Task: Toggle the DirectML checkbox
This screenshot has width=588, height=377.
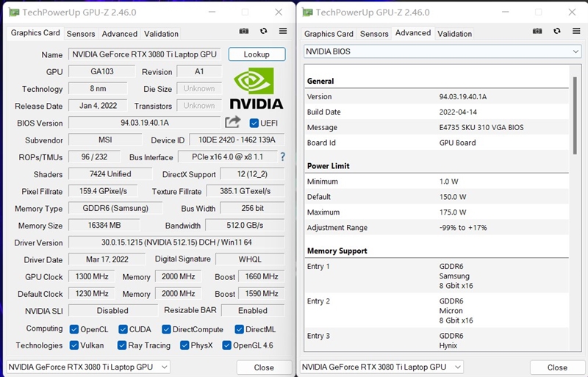Action: pyautogui.click(x=240, y=329)
